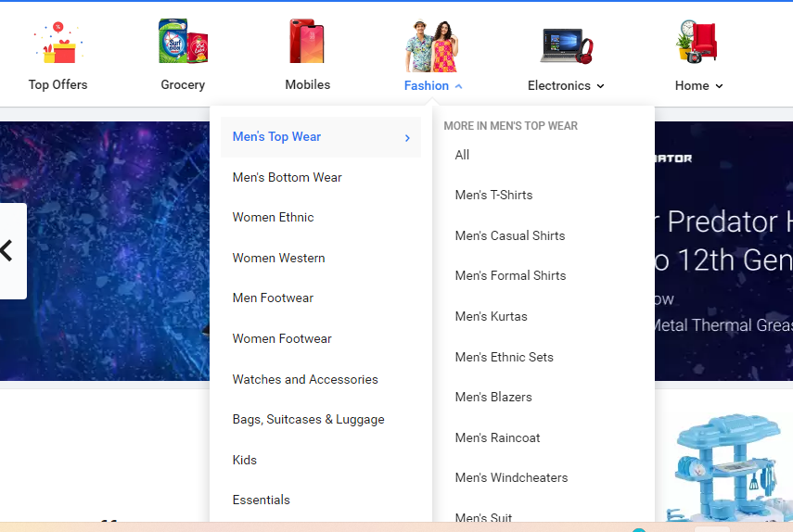
Task: Click the Home red armchair icon
Action: tap(698, 43)
